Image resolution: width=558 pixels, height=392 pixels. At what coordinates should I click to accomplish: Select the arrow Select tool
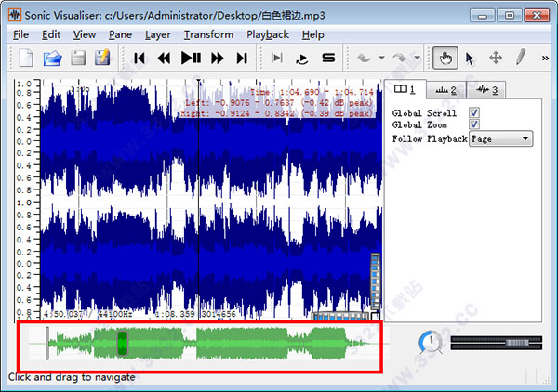click(470, 58)
